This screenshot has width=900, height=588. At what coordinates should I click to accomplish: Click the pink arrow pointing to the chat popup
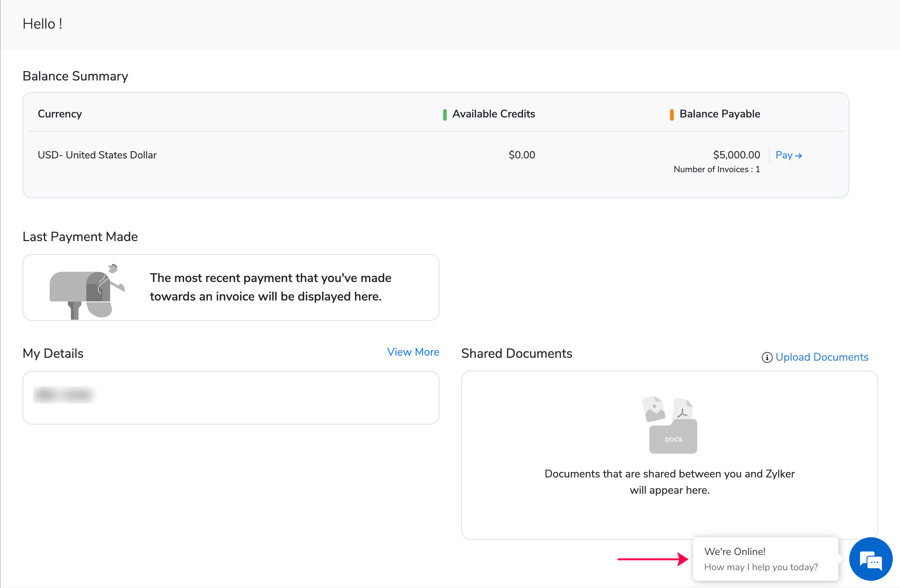652,560
